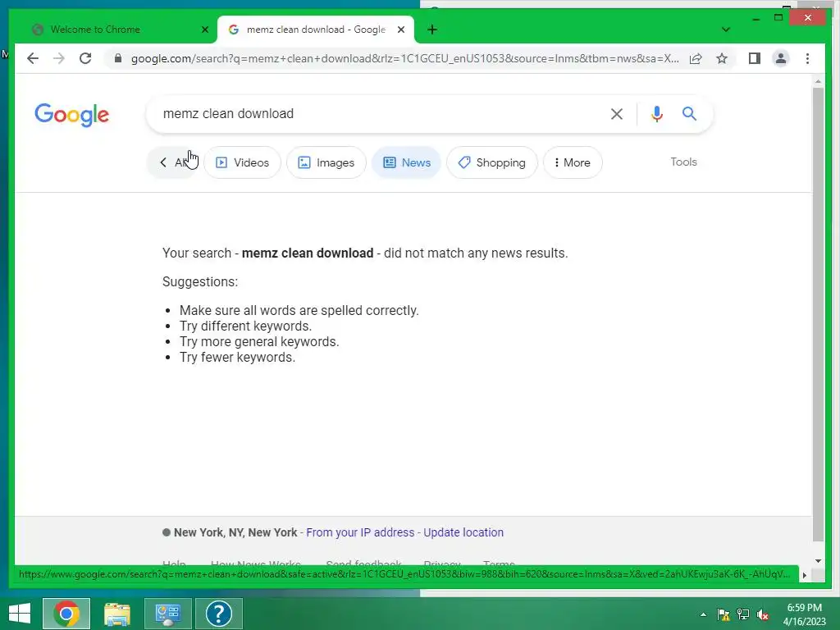
Task: Open Control Panel taskbar icon
Action: pyautogui.click(x=167, y=614)
